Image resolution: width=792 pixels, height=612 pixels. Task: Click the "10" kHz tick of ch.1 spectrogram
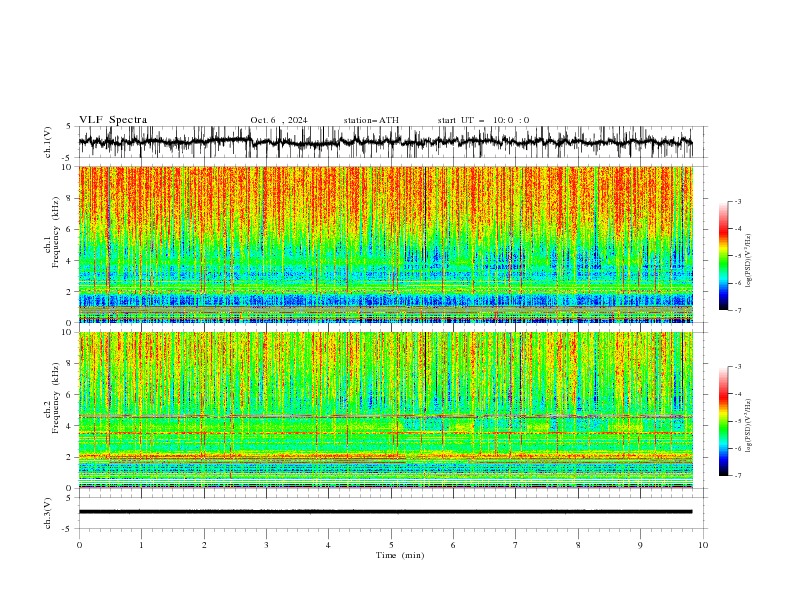(68, 167)
